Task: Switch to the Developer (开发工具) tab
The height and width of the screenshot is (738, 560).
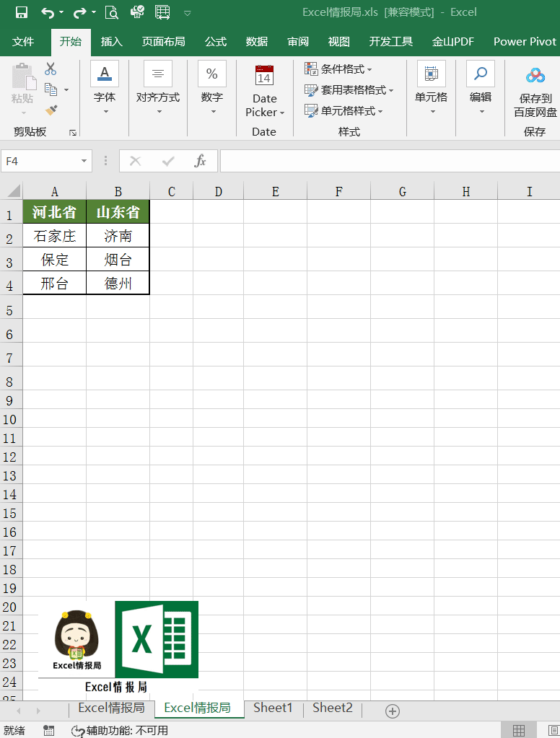Action: [391, 41]
